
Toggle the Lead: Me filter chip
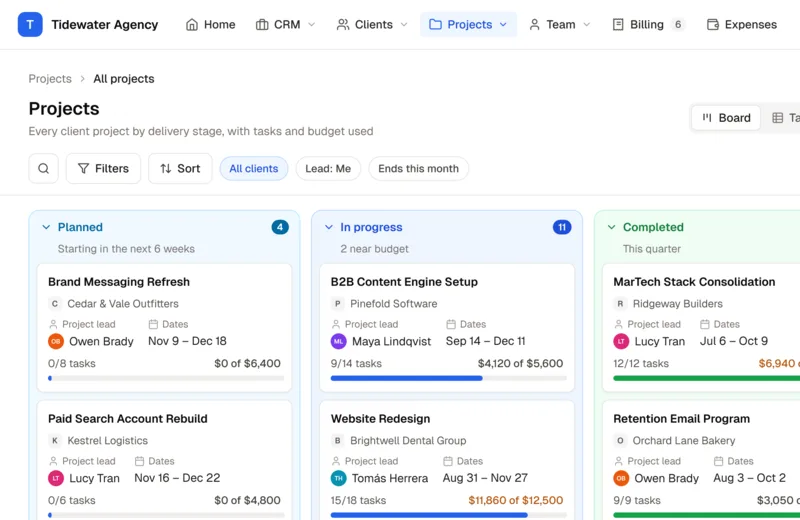(x=328, y=168)
